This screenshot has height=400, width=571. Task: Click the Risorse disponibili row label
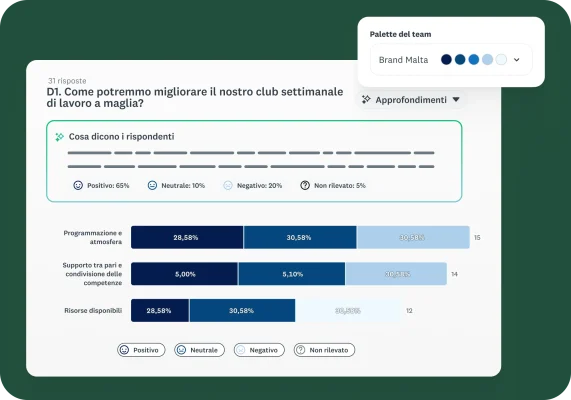(93, 310)
